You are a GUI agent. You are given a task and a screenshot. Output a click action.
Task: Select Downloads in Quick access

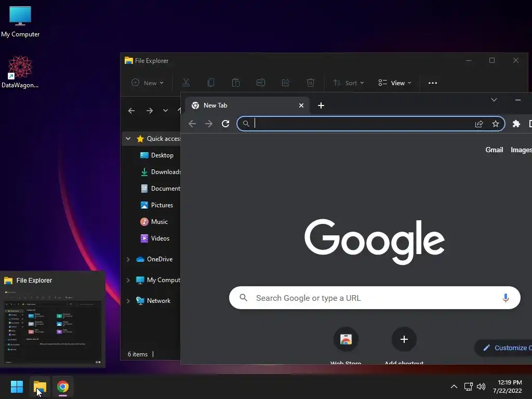pos(160,171)
